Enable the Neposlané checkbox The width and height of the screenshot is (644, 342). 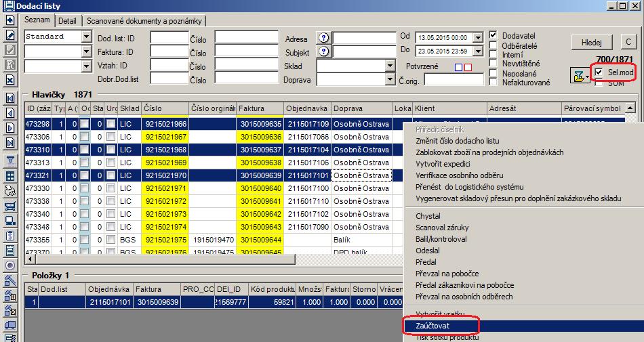click(493, 72)
